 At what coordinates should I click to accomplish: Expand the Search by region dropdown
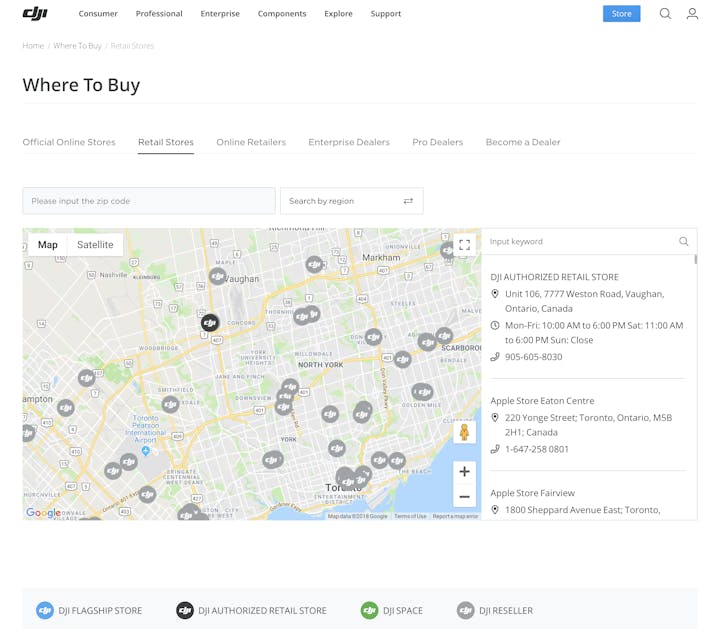[352, 201]
